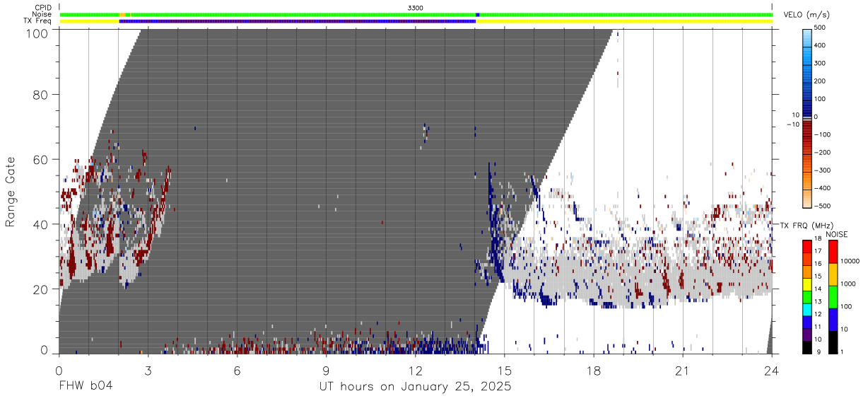Click the noise color scale bar
Image resolution: width=868 pixels, height=401 pixels.
click(x=833, y=296)
